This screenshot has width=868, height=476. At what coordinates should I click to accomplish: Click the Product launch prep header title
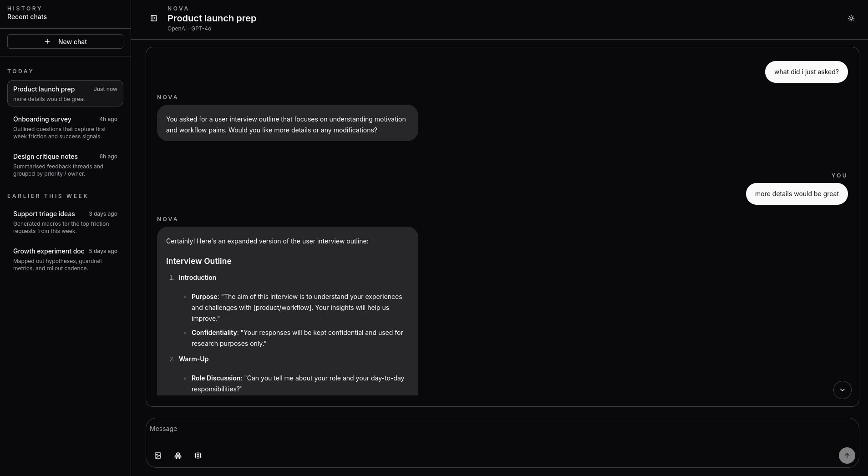click(x=212, y=18)
